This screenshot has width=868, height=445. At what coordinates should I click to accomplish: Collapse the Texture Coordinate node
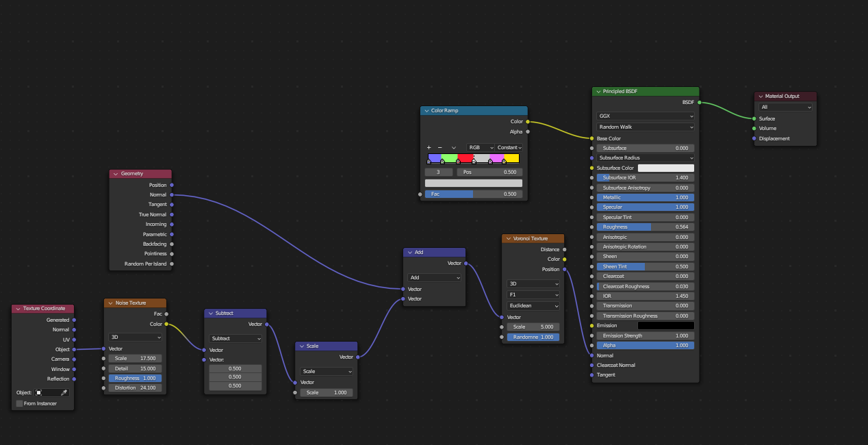[18, 308]
